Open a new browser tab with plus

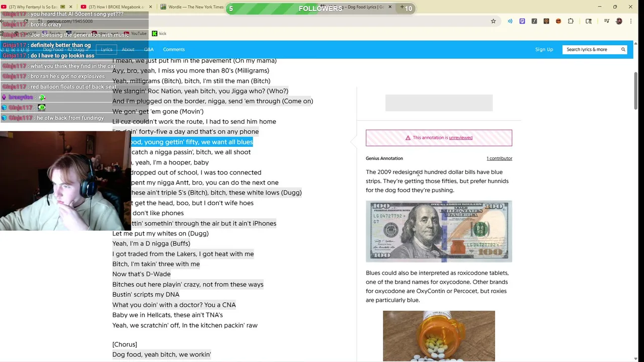[x=401, y=7]
